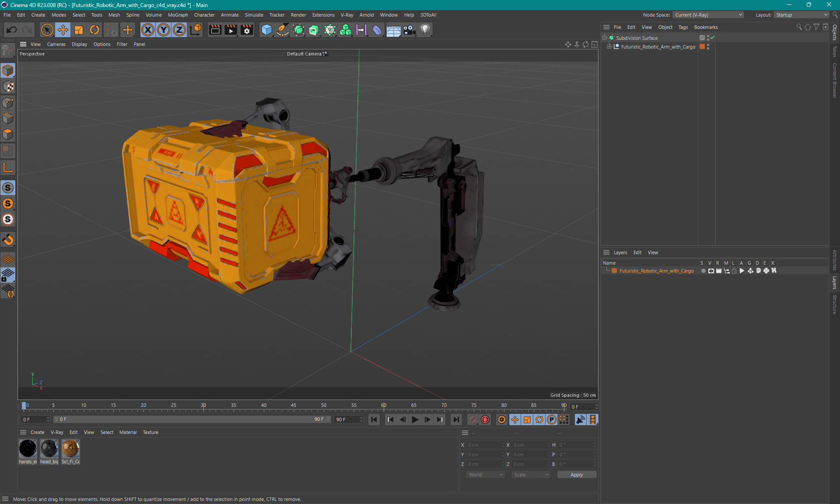Go to start of animation
This screenshot has height=504, width=840.
(374, 420)
